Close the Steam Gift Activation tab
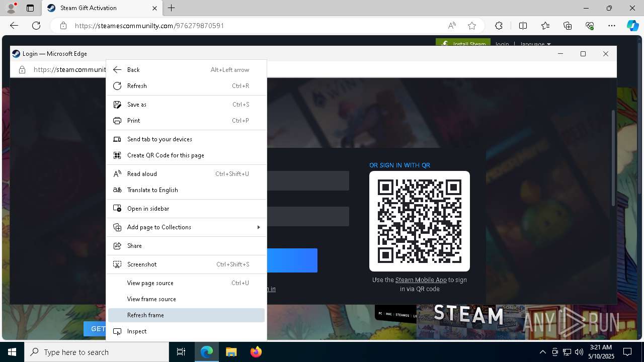644x362 pixels. click(155, 8)
